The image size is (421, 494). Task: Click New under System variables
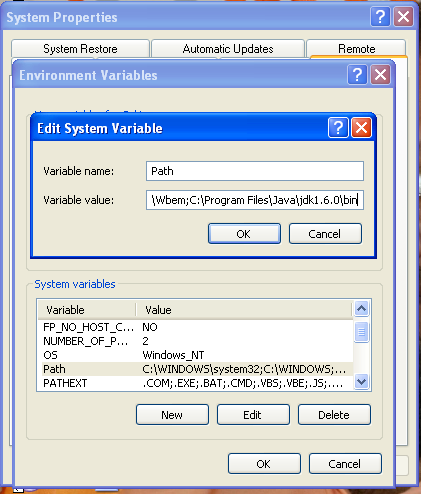[x=172, y=415]
